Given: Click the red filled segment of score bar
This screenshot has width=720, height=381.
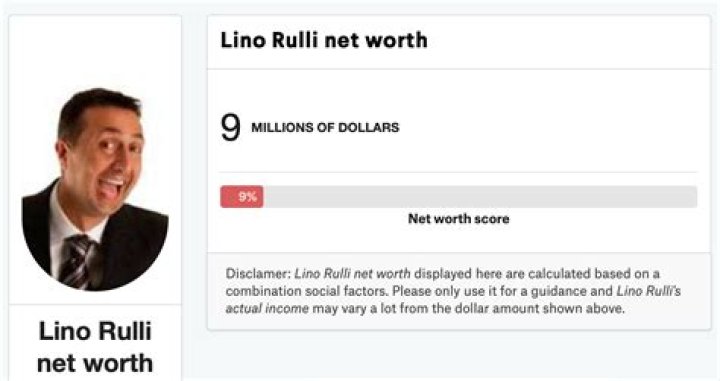Looking at the screenshot, I should point(242,197).
